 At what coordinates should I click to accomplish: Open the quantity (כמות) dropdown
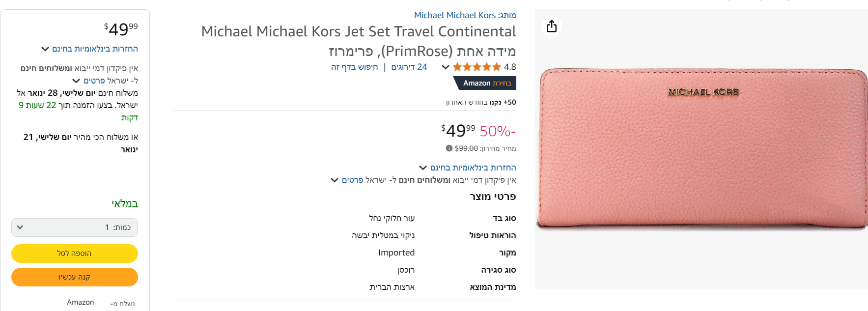(75, 227)
